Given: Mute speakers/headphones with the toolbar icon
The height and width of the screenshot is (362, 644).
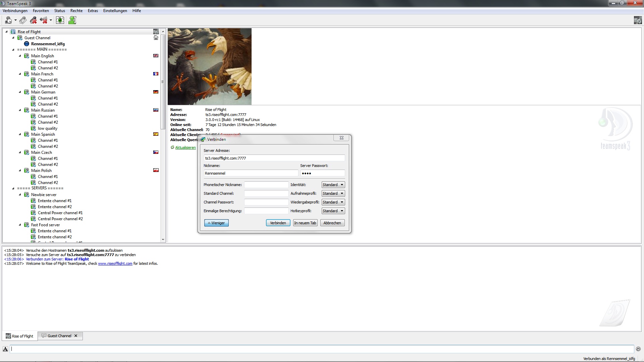Looking at the screenshot, I should click(44, 20).
